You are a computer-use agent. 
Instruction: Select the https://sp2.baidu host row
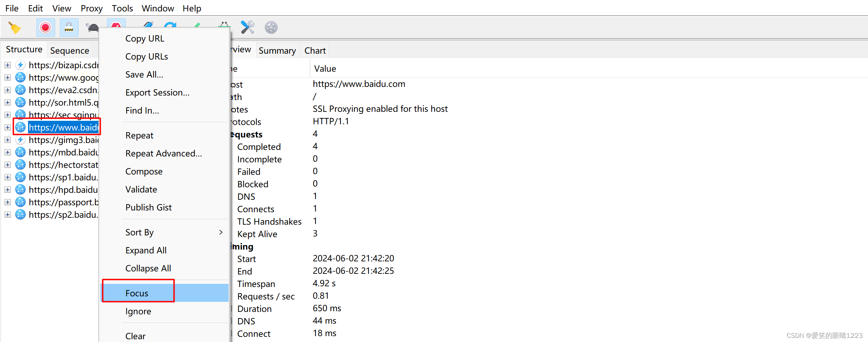63,215
